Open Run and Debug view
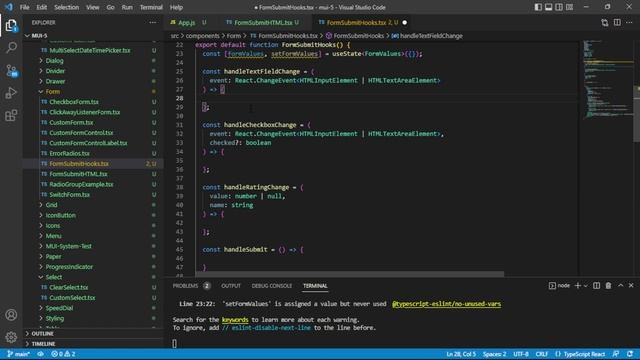The image size is (640, 360). point(11,93)
